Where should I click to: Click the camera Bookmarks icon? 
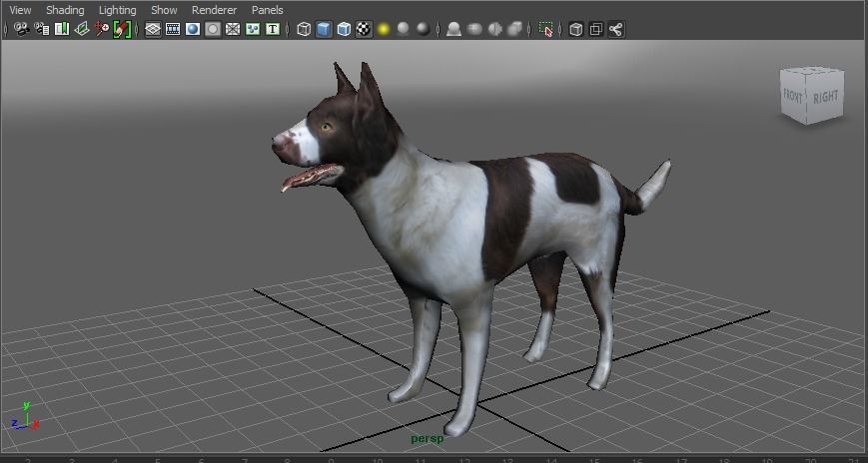[x=62, y=29]
